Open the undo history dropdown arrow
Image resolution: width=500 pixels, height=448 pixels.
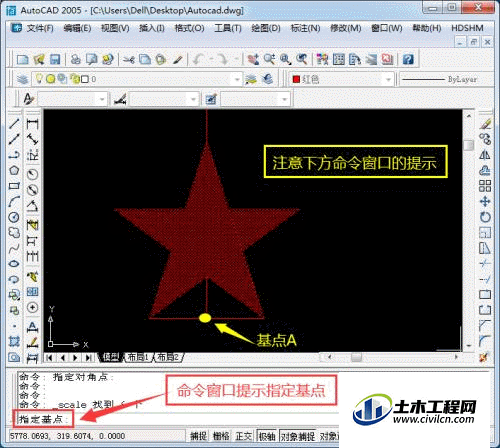click(x=211, y=60)
